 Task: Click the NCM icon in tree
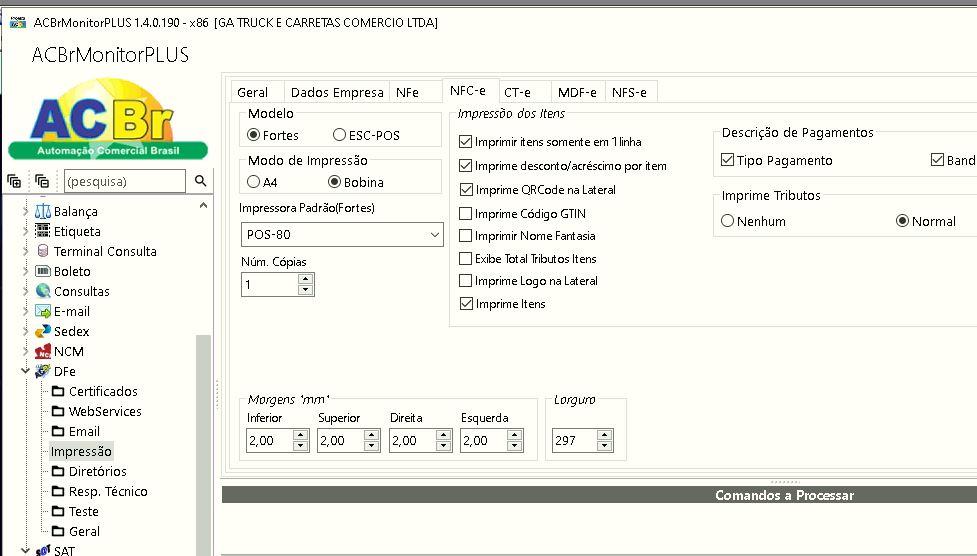click(x=42, y=352)
